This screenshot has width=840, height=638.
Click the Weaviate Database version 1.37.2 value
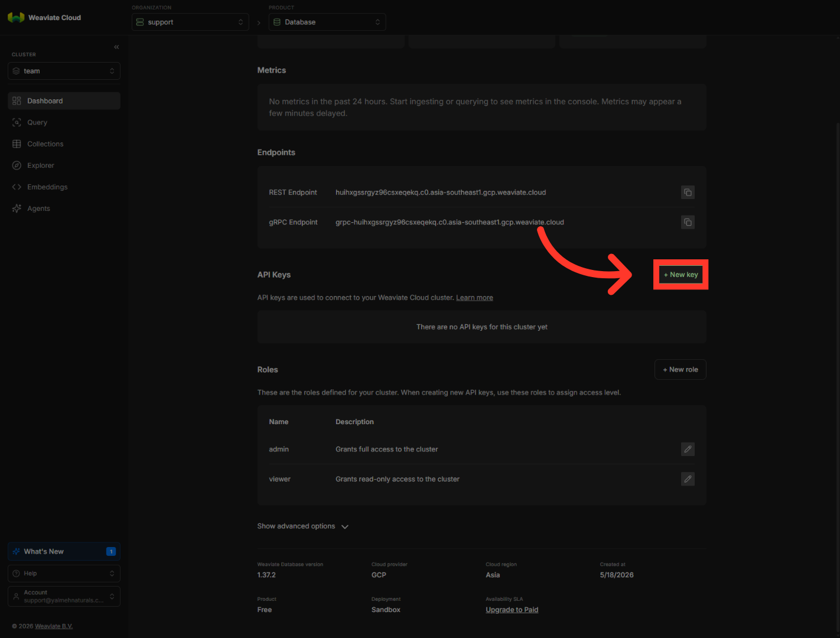266,575
